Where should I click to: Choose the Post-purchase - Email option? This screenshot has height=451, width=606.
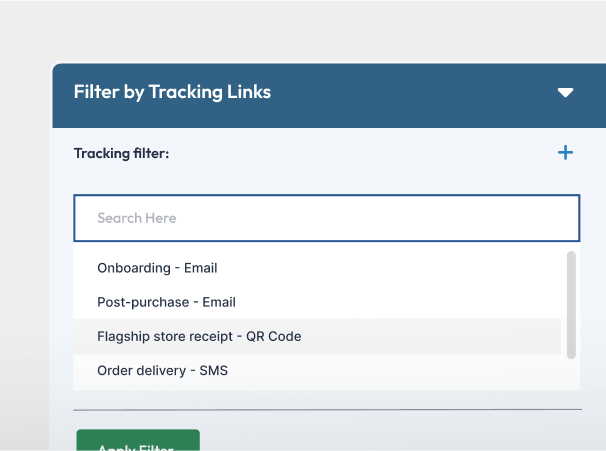click(166, 302)
